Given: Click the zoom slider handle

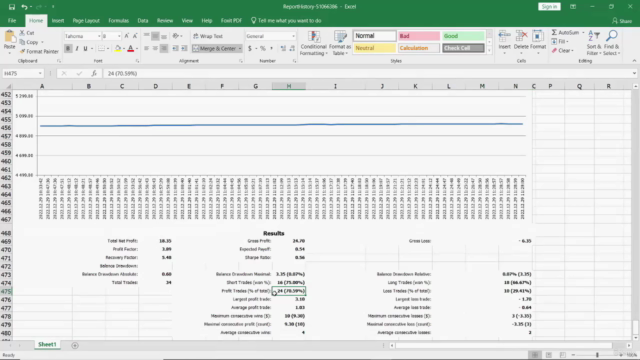Looking at the screenshot, I should (x=597, y=355).
